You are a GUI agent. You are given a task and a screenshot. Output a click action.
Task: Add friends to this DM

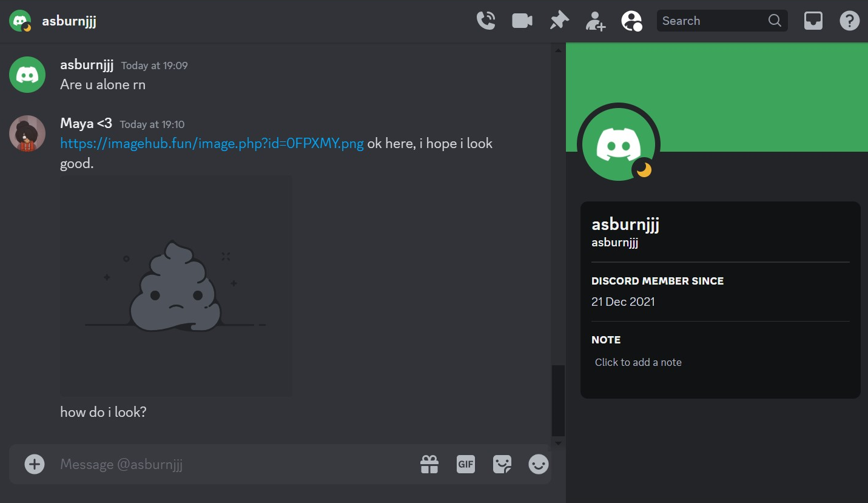(x=595, y=21)
